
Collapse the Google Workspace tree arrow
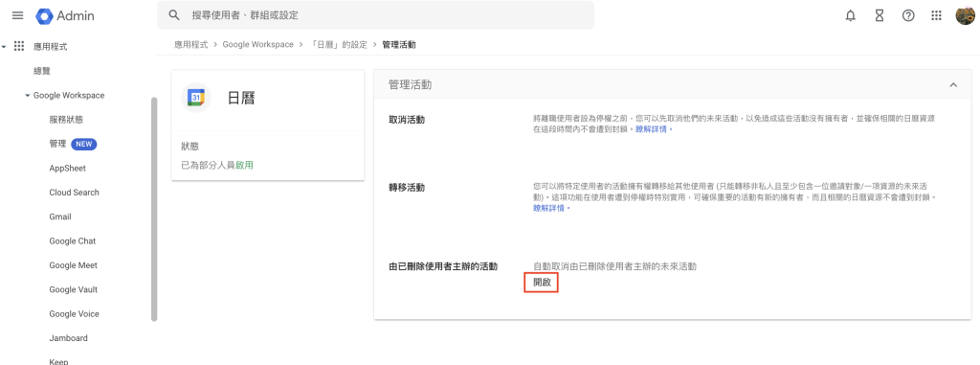click(x=28, y=96)
